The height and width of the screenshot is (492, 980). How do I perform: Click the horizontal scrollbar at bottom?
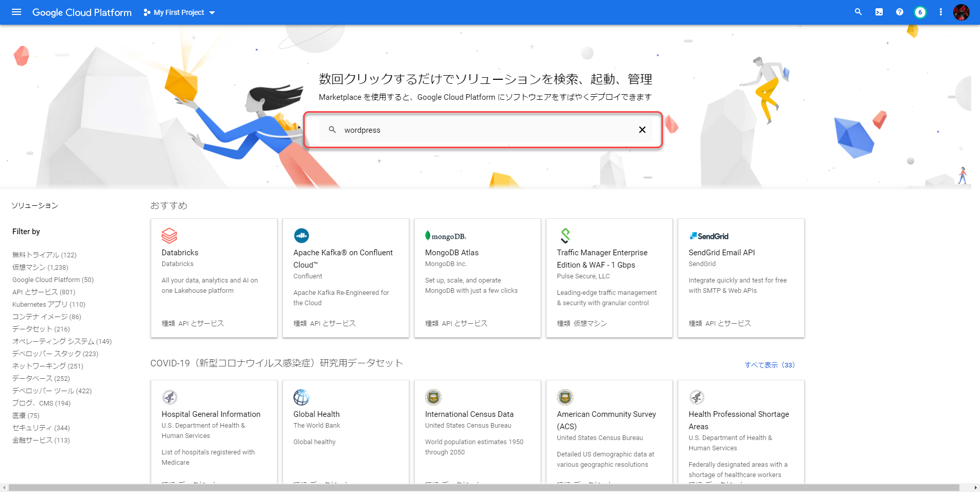[x=484, y=487]
